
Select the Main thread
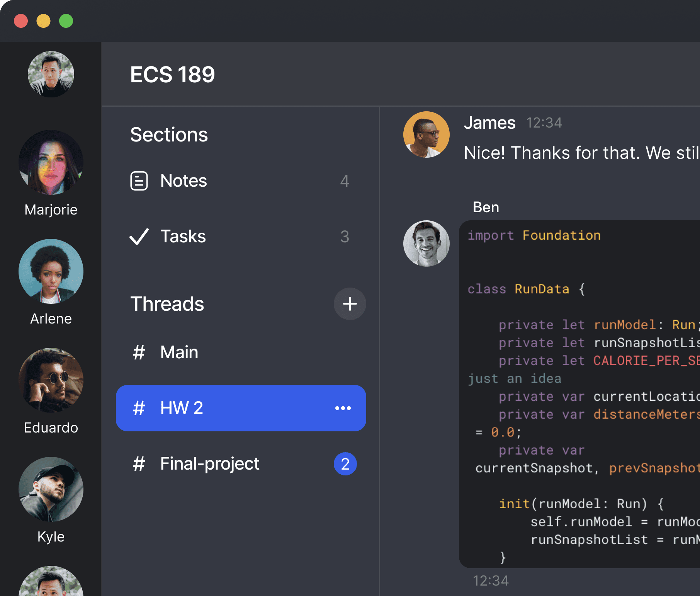[x=241, y=352]
